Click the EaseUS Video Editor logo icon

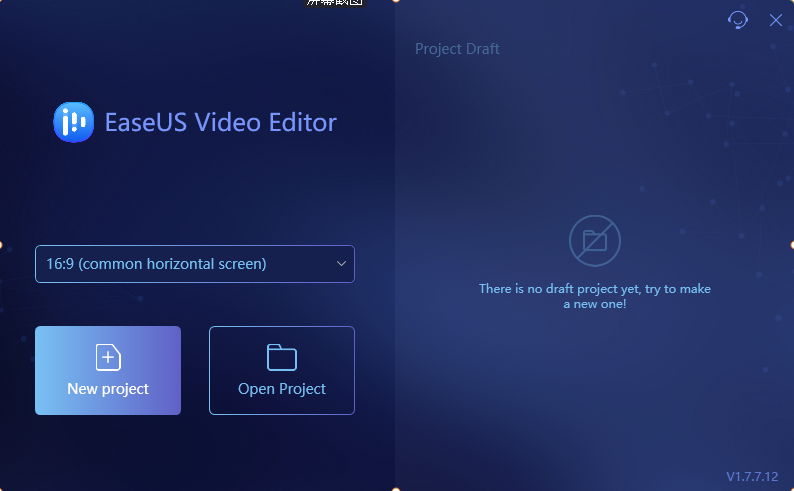73,122
